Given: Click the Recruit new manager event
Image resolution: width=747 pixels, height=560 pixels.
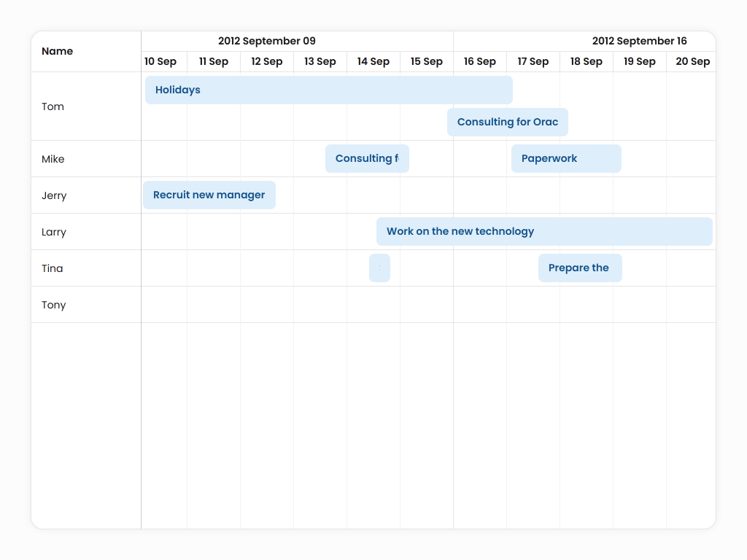Looking at the screenshot, I should [209, 195].
